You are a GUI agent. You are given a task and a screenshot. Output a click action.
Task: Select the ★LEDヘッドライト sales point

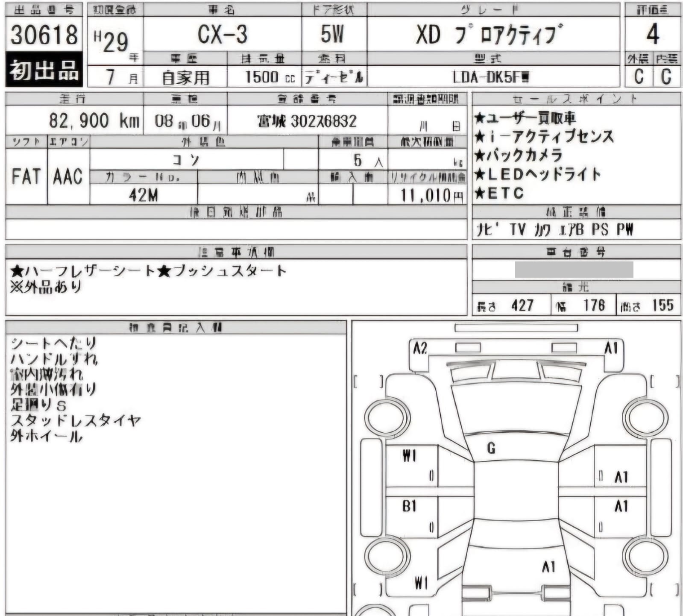click(x=537, y=174)
